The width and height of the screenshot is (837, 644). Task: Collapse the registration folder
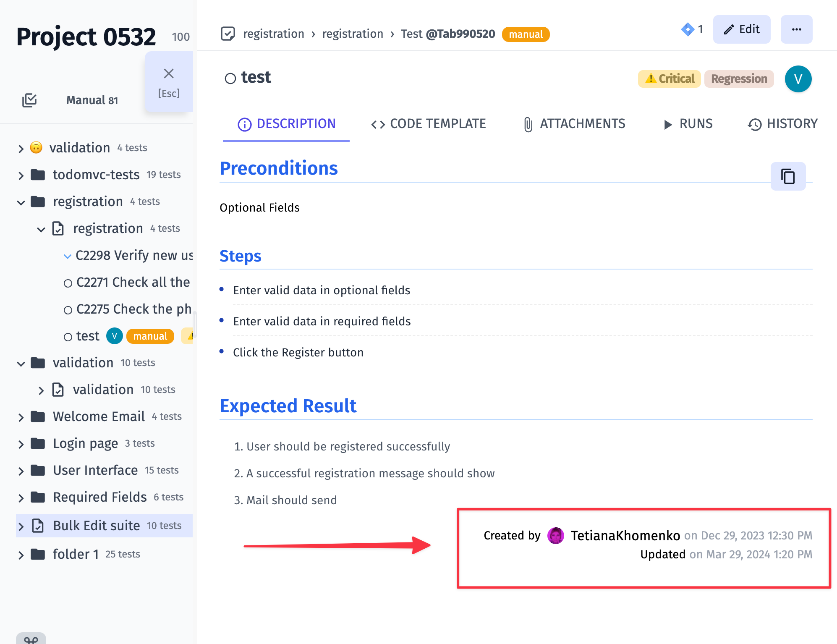click(21, 202)
